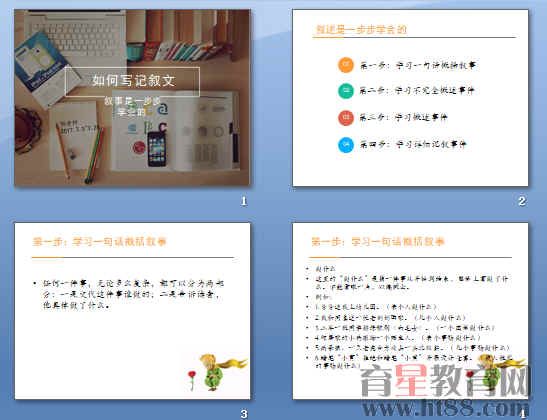Click the 如何写记叙文 title box
This screenshot has width=547, height=420.
133,81
